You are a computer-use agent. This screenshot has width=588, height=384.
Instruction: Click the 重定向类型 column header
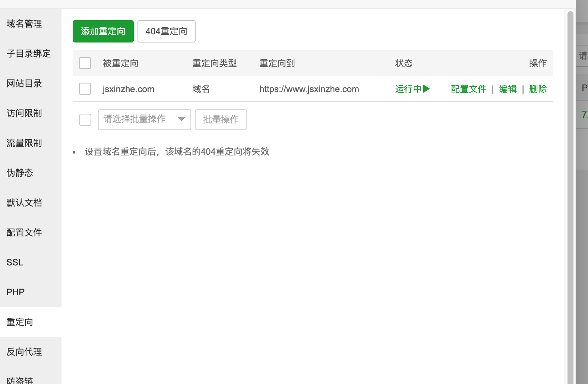pos(215,63)
